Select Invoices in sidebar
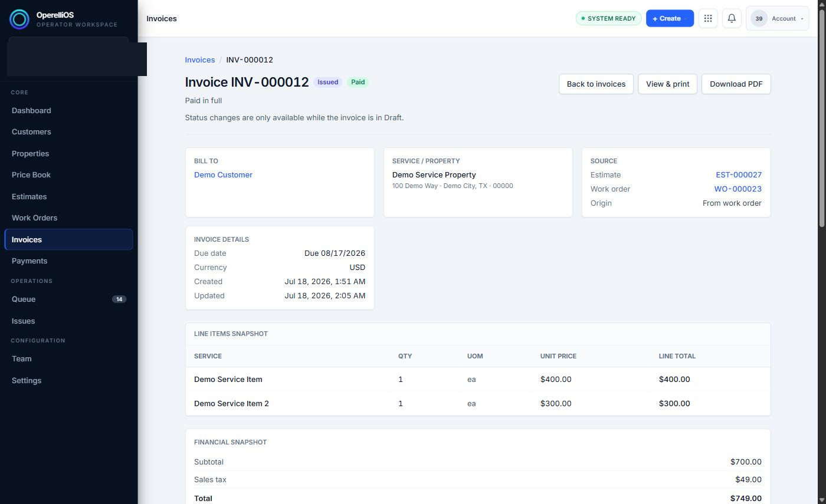The height and width of the screenshot is (504, 826). click(68, 239)
